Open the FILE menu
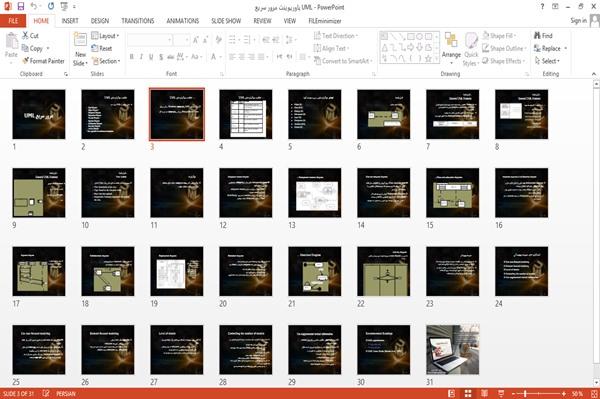Screen dimensions: 600x399 pos(13,21)
